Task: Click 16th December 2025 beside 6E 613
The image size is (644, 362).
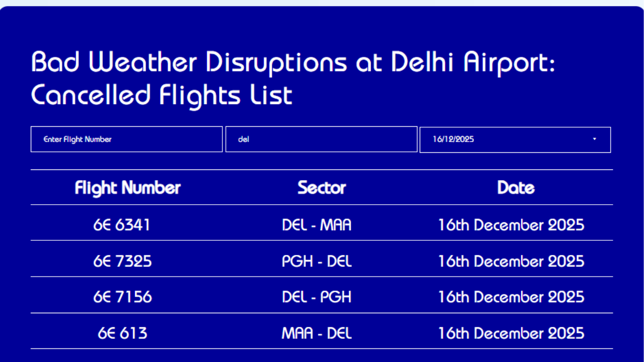Action: 511,333
